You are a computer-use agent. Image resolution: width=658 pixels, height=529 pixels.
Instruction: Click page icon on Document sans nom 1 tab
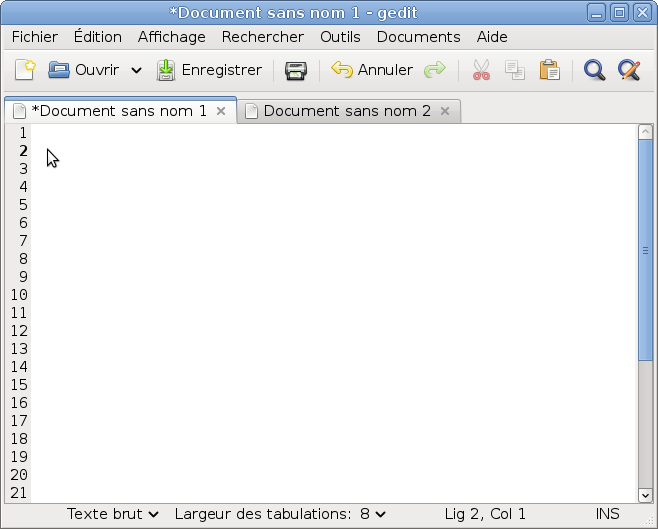point(19,111)
